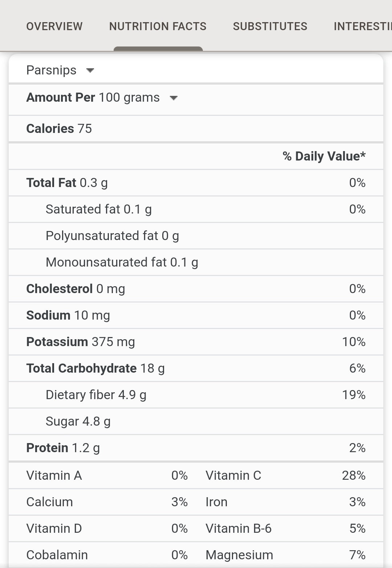Click the Vitamin C 28% entry
The image size is (392, 568).
285,475
